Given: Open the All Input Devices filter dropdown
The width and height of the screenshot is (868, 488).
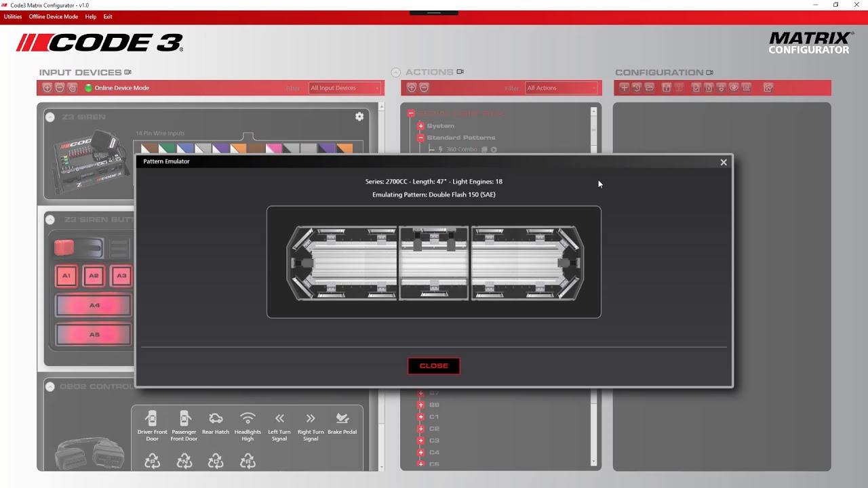Looking at the screenshot, I should [345, 88].
